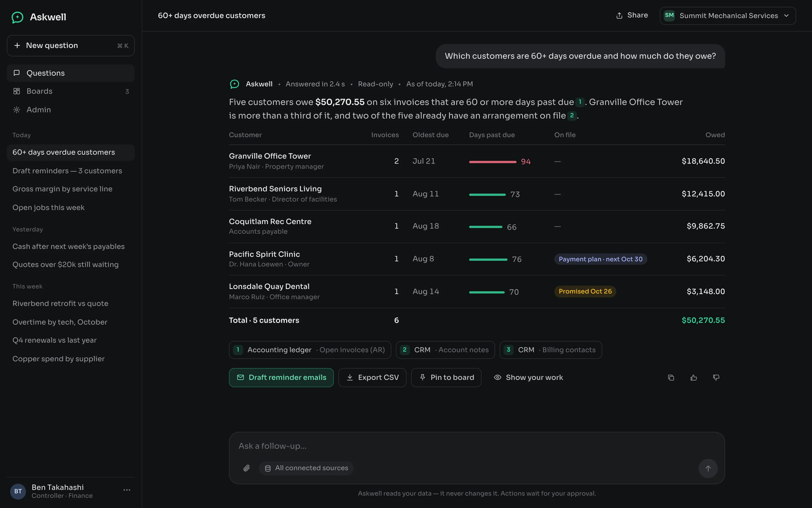Click the citation 1 marker in answer text
812x508 pixels.
(x=580, y=102)
